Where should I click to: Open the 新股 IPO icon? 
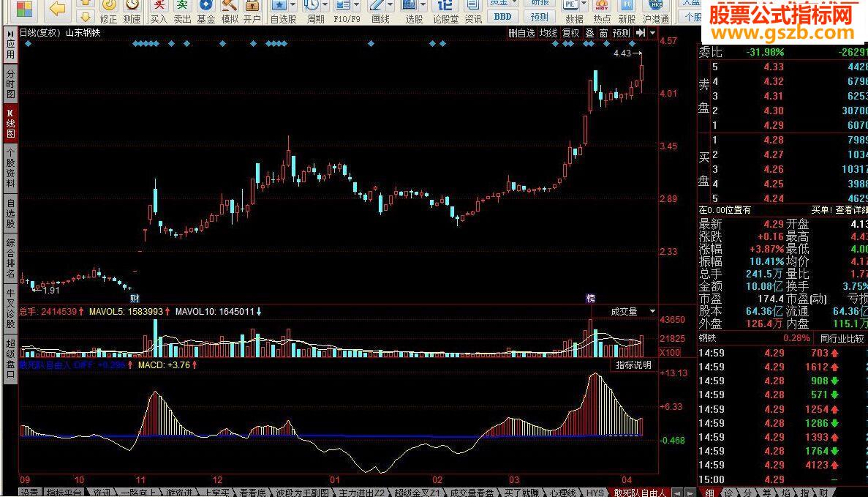627,6
